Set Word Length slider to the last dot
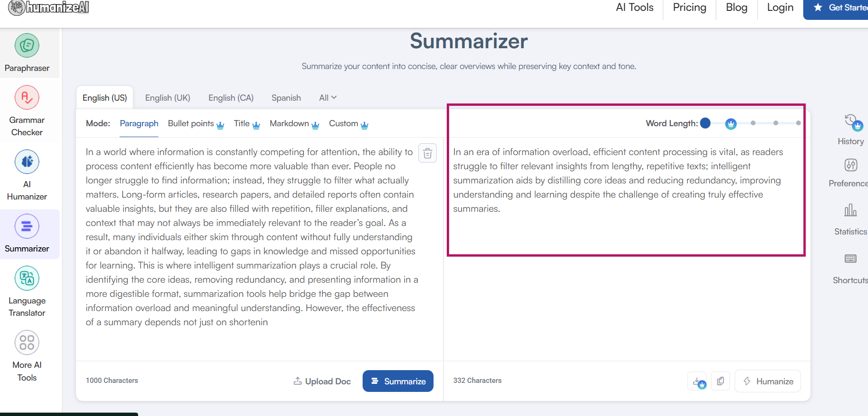This screenshot has height=416, width=868. pyautogui.click(x=798, y=123)
